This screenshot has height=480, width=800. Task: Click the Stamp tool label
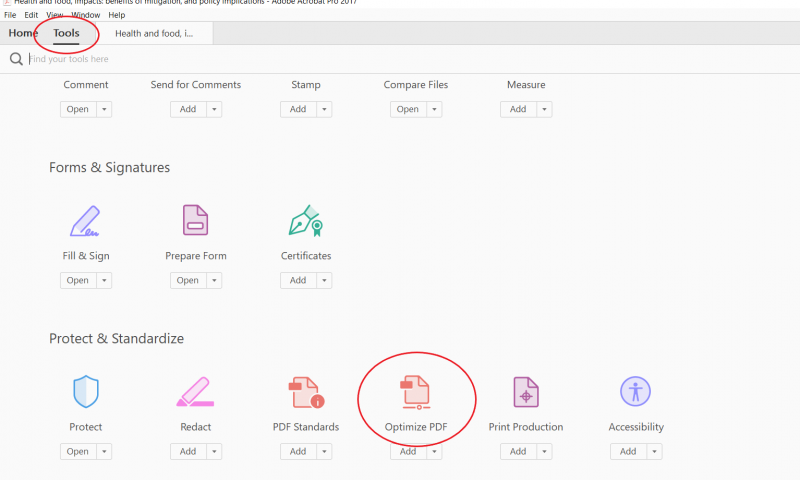pos(306,85)
